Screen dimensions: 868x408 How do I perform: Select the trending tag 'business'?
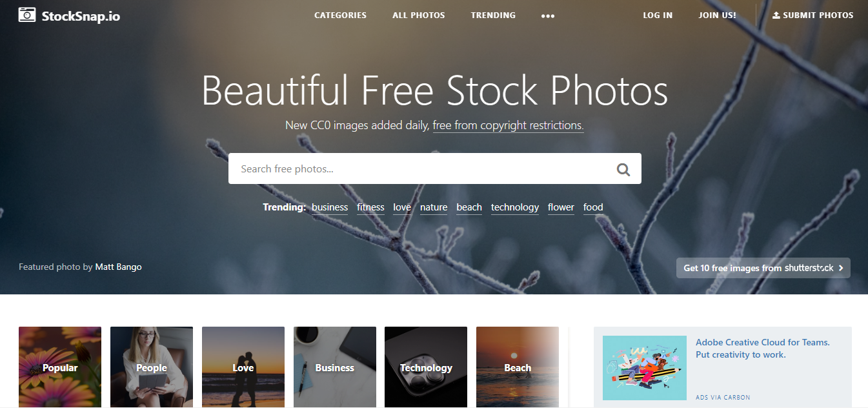(330, 207)
